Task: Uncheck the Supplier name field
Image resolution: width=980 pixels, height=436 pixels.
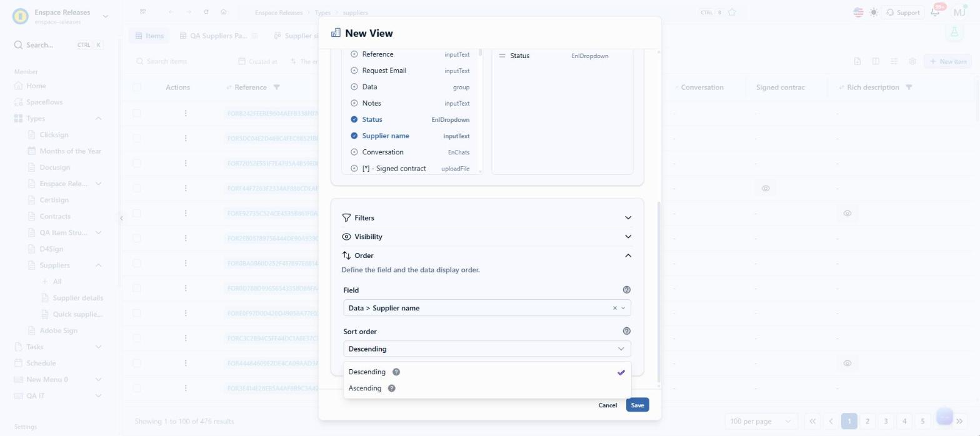Action: tap(354, 136)
